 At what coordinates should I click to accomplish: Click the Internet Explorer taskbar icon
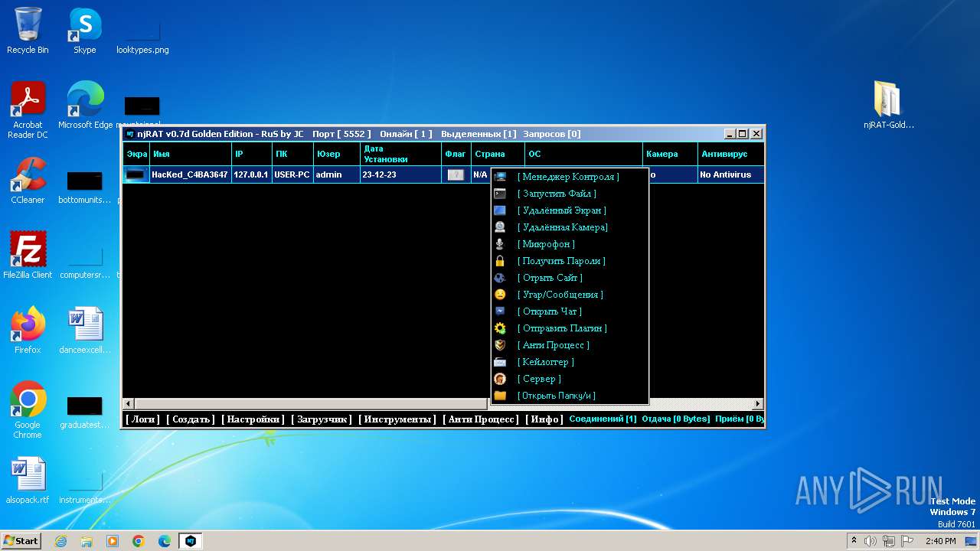[x=60, y=541]
